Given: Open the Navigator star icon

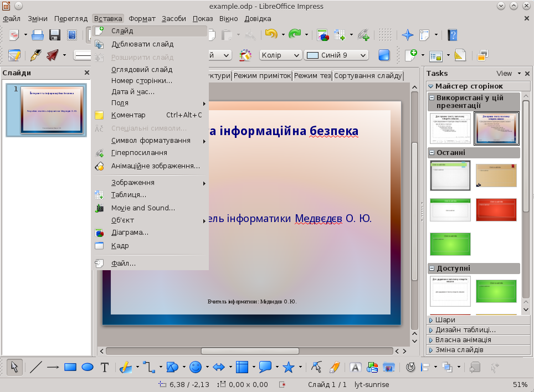Looking at the screenshot, I should [x=408, y=35].
